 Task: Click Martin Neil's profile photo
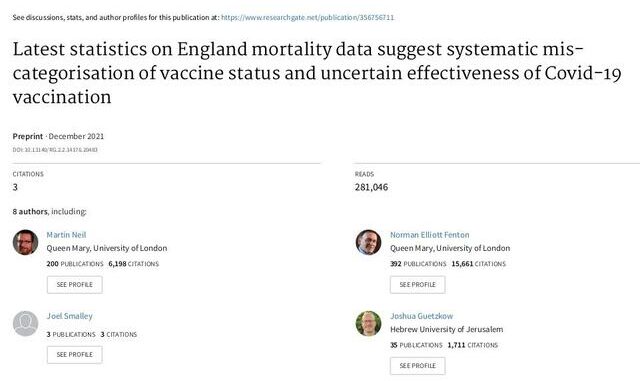(x=25, y=242)
